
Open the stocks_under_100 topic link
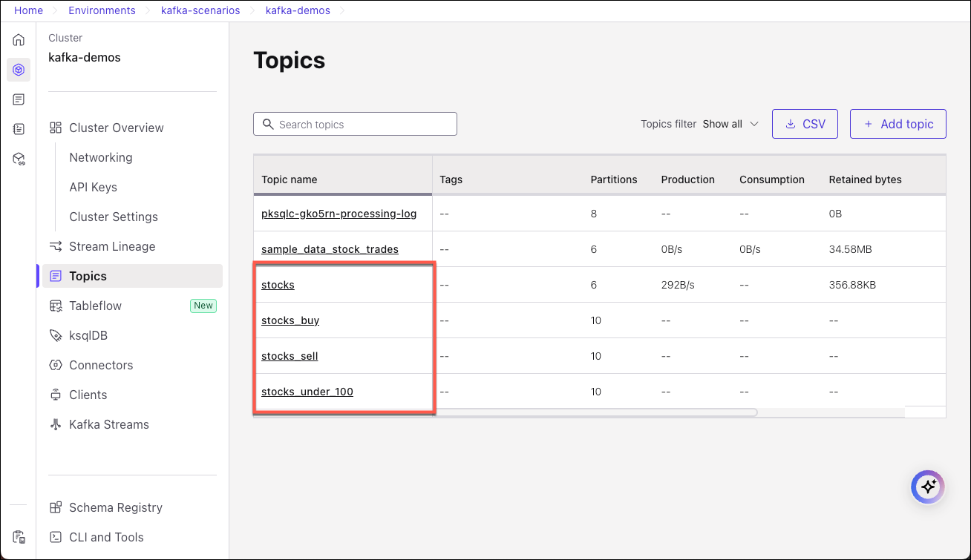(x=307, y=392)
